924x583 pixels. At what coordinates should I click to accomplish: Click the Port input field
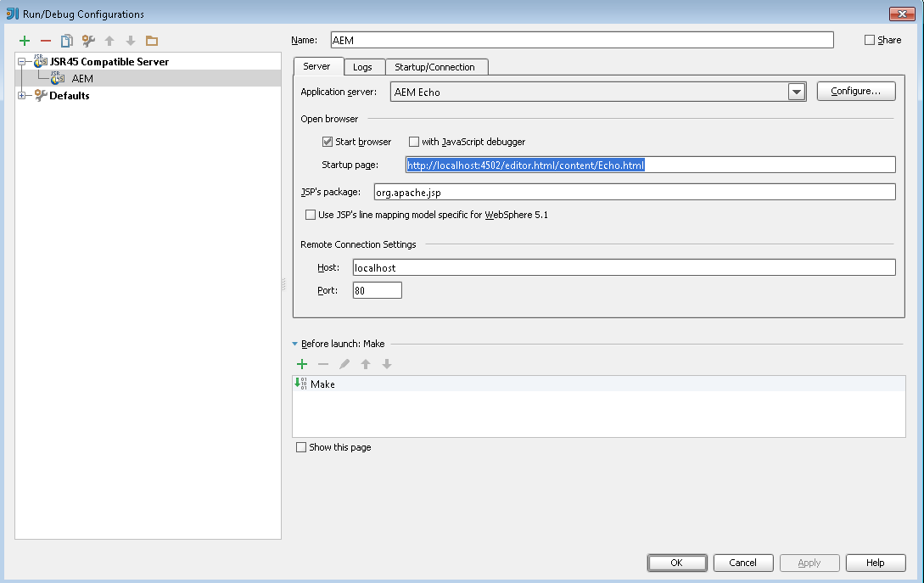point(377,290)
